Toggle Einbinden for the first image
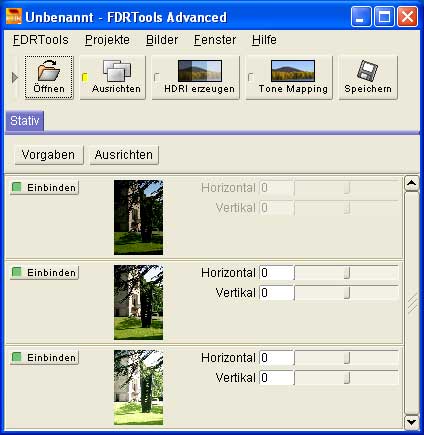The image size is (424, 435). coord(45,188)
